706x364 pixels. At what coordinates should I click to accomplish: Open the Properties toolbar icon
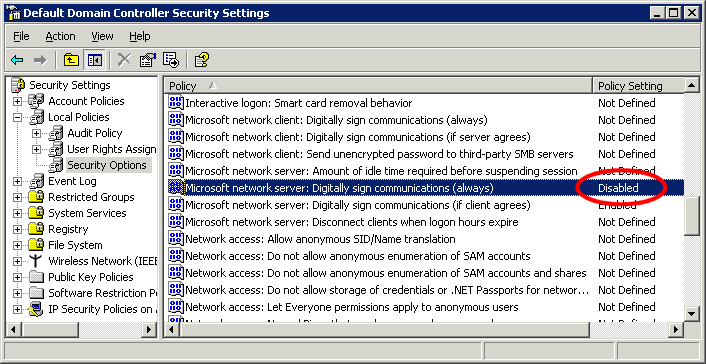147,59
